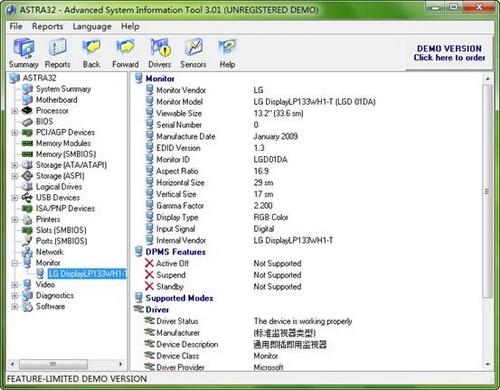
Task: Go Back using the toolbar arrow
Action: coord(91,53)
